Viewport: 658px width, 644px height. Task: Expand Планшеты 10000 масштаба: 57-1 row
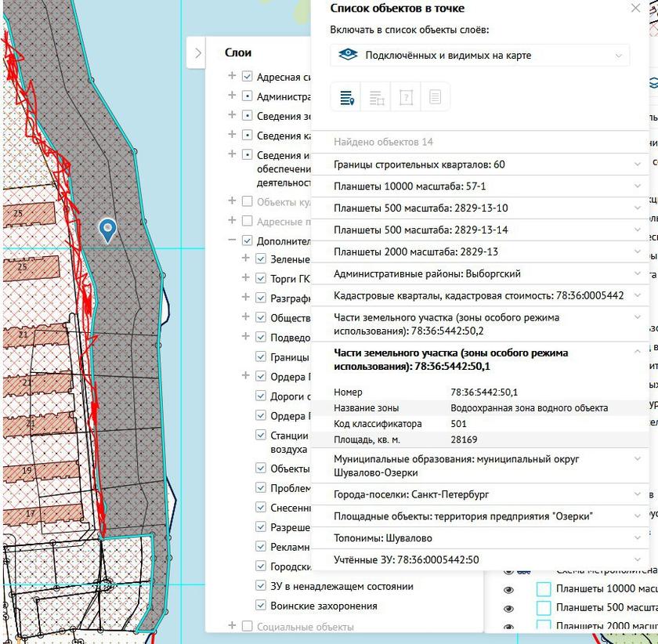[x=480, y=186]
